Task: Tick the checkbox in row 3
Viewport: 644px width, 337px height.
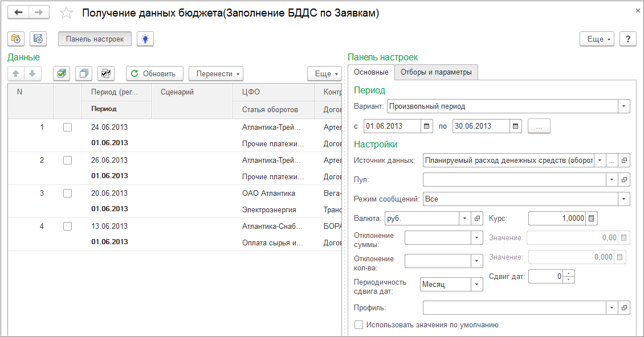Action: pos(67,194)
